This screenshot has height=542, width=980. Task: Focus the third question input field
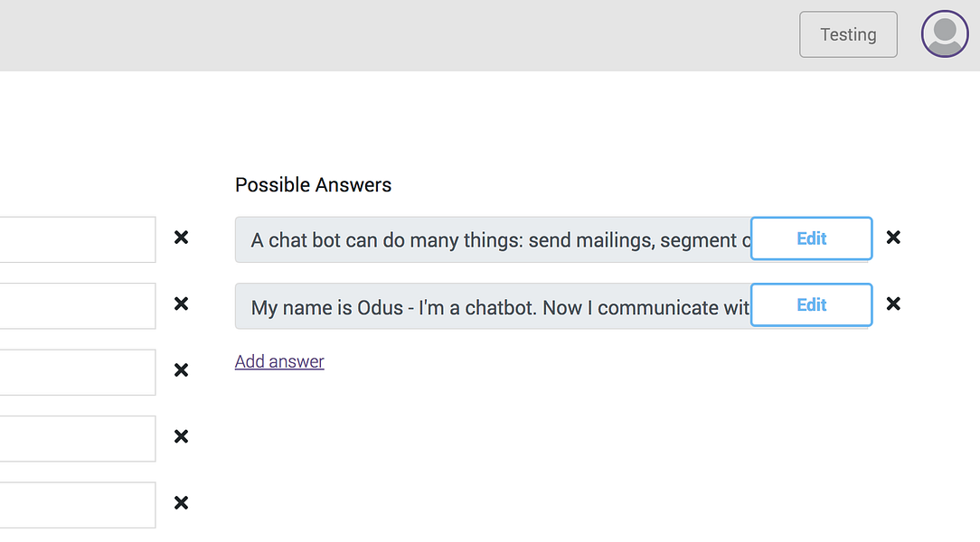coord(78,372)
